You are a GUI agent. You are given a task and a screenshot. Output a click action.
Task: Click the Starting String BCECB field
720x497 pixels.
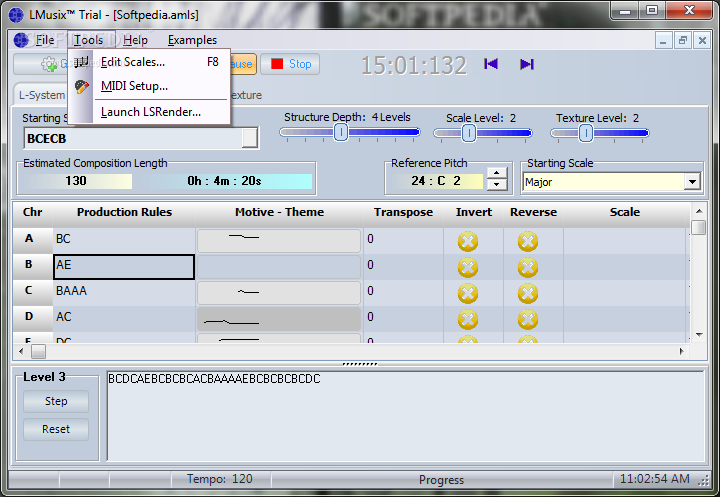click(x=133, y=138)
